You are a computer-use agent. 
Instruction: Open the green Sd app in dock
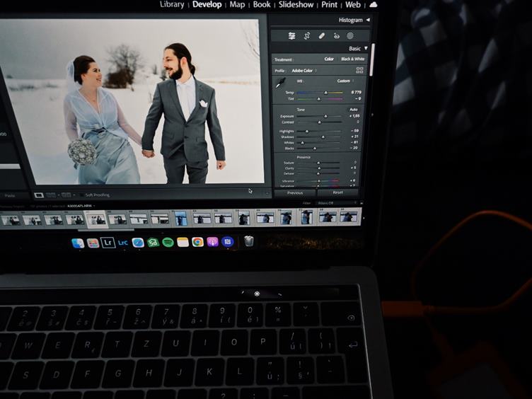153,243
